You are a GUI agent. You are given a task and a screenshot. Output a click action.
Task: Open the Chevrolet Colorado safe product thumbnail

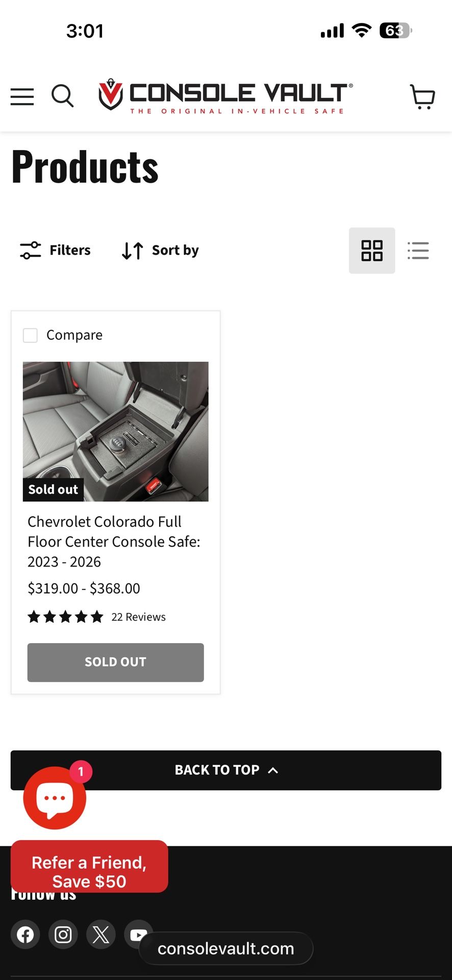pyautogui.click(x=115, y=432)
